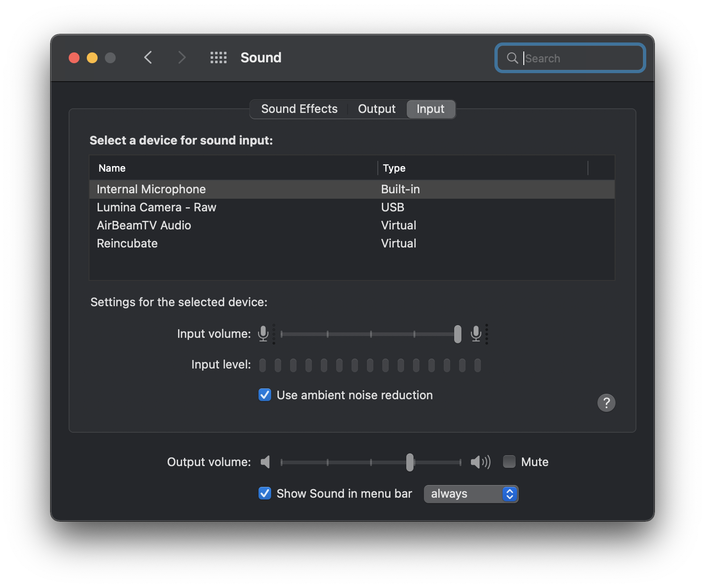The height and width of the screenshot is (588, 705).
Task: Select the Input tab
Action: coord(431,109)
